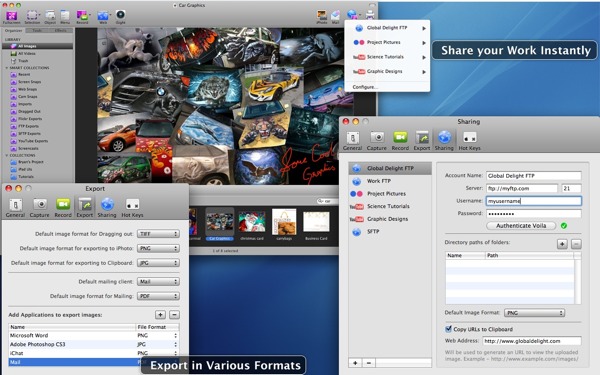
Task: Select Work FTP in the Sharing accounts list
Action: [390, 181]
